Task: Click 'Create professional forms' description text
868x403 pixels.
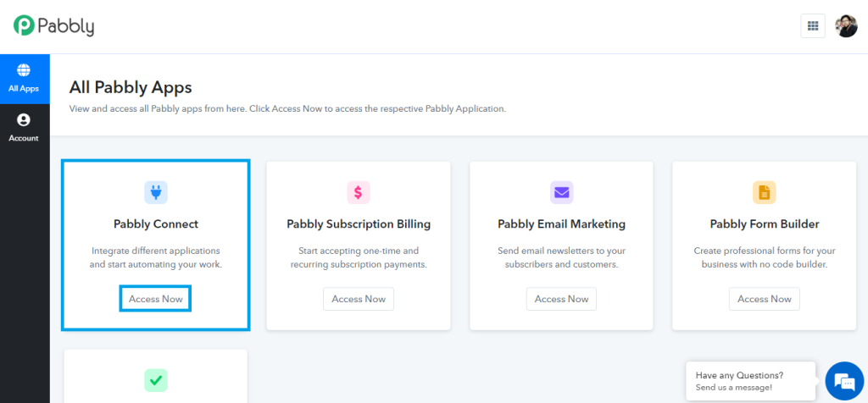Action: (764, 257)
